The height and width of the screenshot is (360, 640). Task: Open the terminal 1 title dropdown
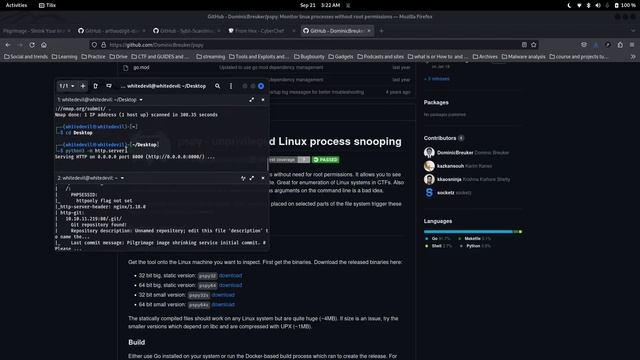click(x=141, y=100)
